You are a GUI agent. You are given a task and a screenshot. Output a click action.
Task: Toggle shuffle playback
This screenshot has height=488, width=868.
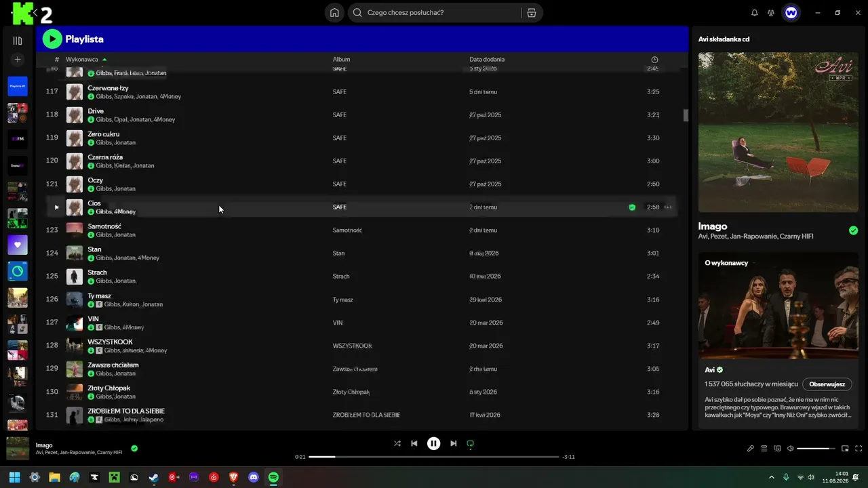click(x=397, y=443)
